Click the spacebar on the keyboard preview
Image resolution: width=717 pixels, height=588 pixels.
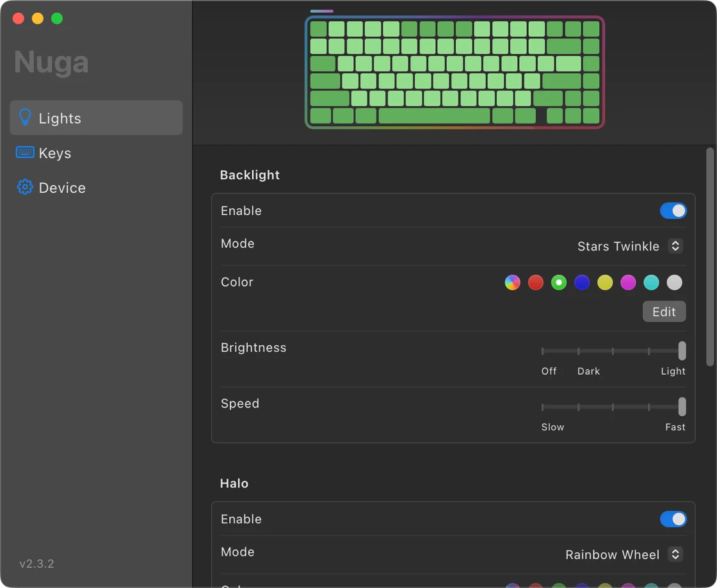pos(435,116)
